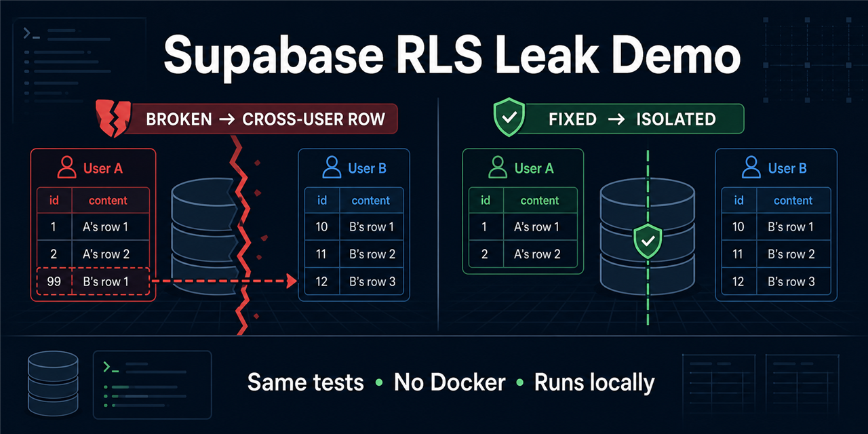Click green terminal prompt icon in footer

(x=111, y=367)
